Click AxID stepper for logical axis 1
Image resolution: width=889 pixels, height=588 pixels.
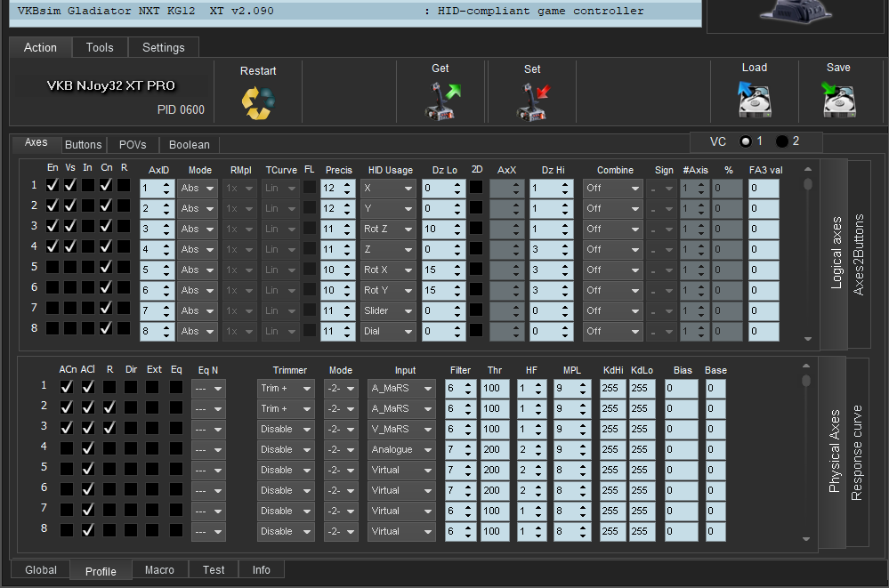166,189
